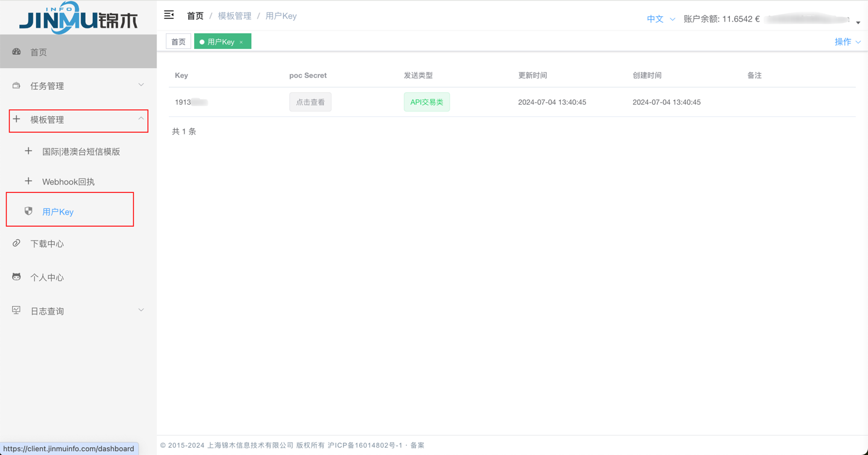Image resolution: width=868 pixels, height=455 pixels.
Task: Click the plus icon beside 模板管理
Action: [17, 119]
